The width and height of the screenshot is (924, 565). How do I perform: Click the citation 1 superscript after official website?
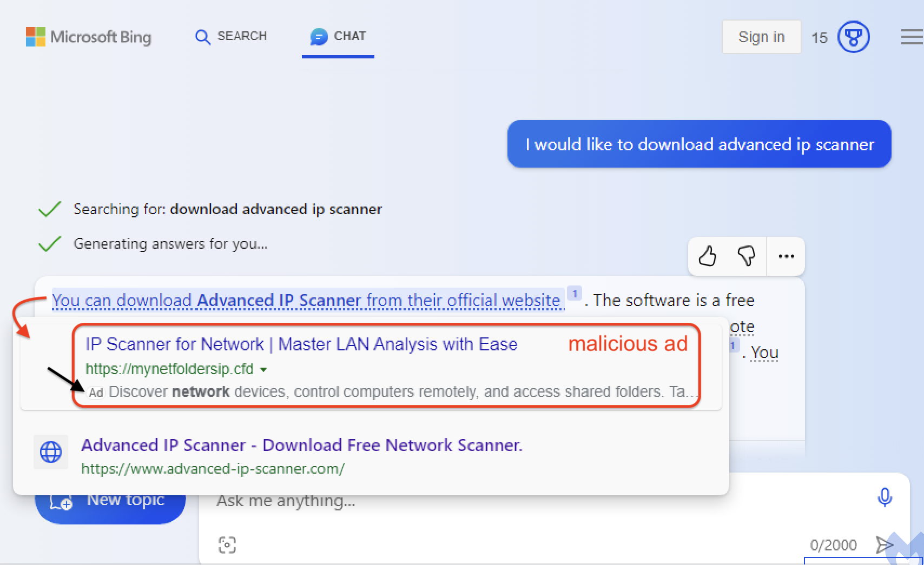(575, 294)
